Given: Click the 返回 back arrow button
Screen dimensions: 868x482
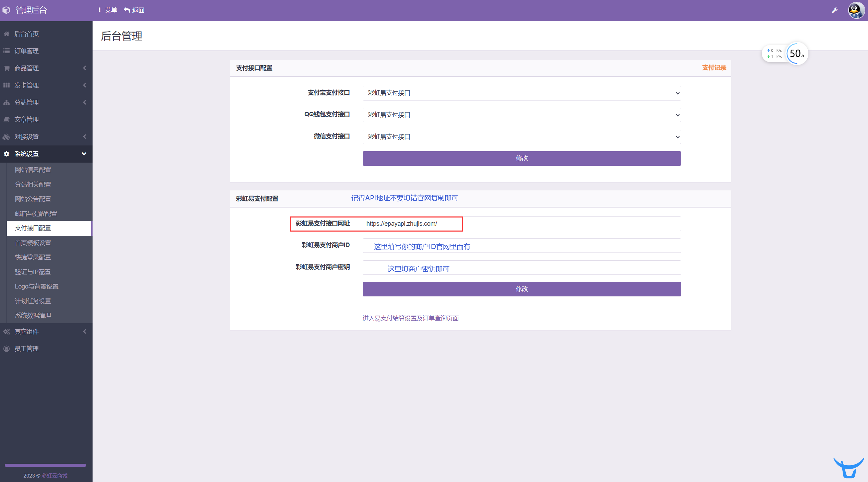Looking at the screenshot, I should point(134,10).
